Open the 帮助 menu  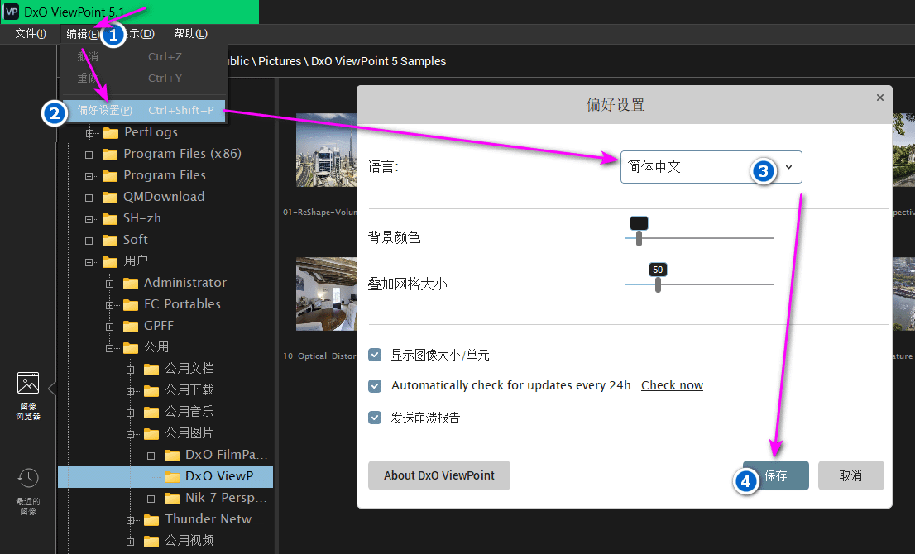coord(190,34)
